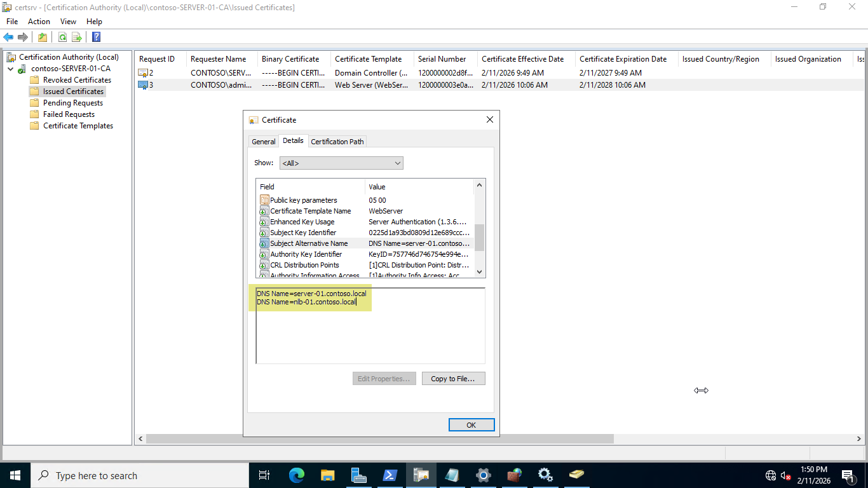Collapse the contoso-SERVER-01-CA tree node
The image size is (868, 488).
[x=11, y=68]
